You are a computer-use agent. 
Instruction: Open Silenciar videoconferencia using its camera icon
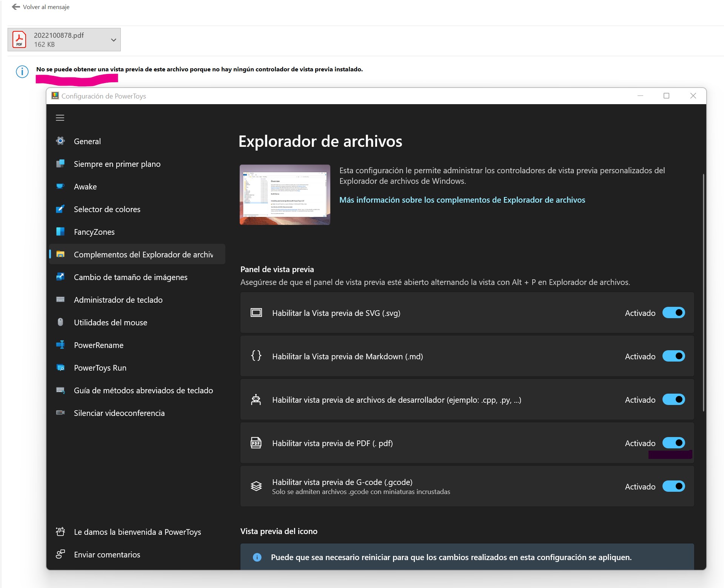(61, 413)
